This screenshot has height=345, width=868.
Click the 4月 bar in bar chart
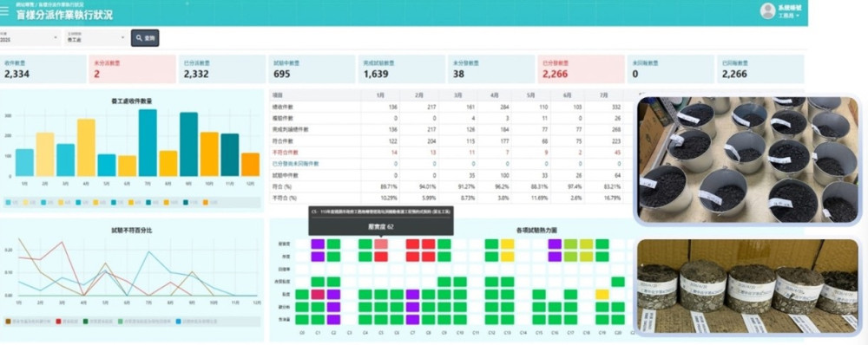86,147
